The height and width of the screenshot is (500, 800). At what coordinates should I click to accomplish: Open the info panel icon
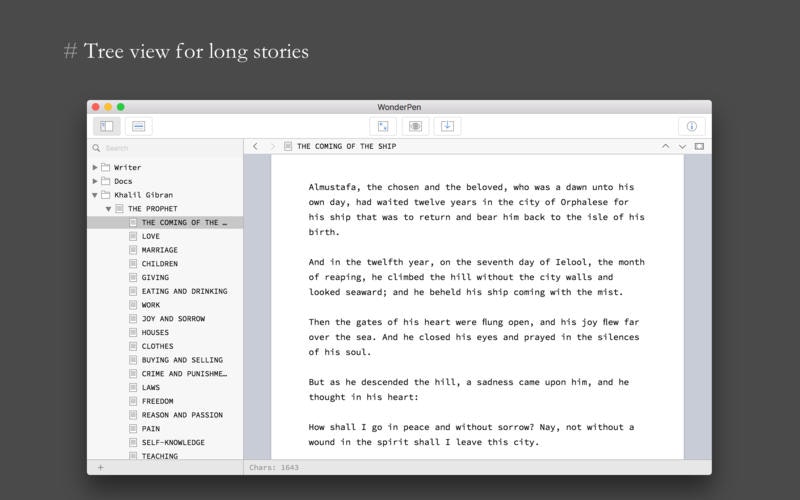pyautogui.click(x=692, y=126)
